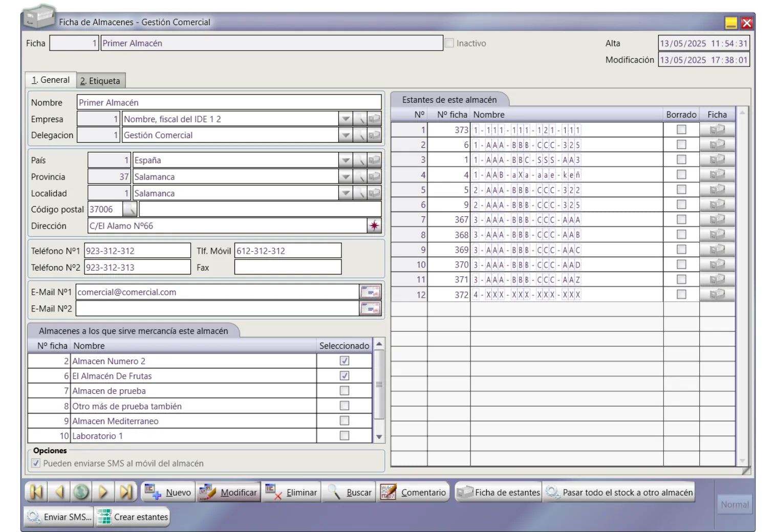Open the Localidad record card icon
The height and width of the screenshot is (532, 776).
tap(375, 193)
